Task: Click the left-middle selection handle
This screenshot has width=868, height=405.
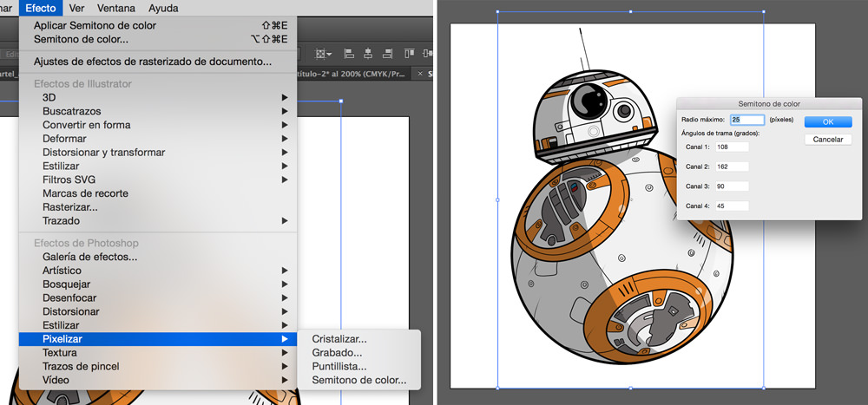Action: pyautogui.click(x=497, y=199)
